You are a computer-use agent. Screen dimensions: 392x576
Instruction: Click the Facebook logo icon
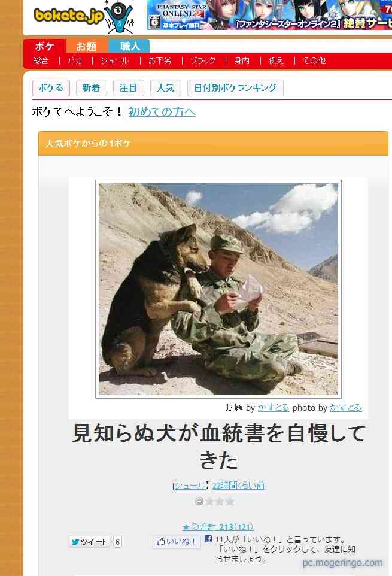tap(208, 539)
